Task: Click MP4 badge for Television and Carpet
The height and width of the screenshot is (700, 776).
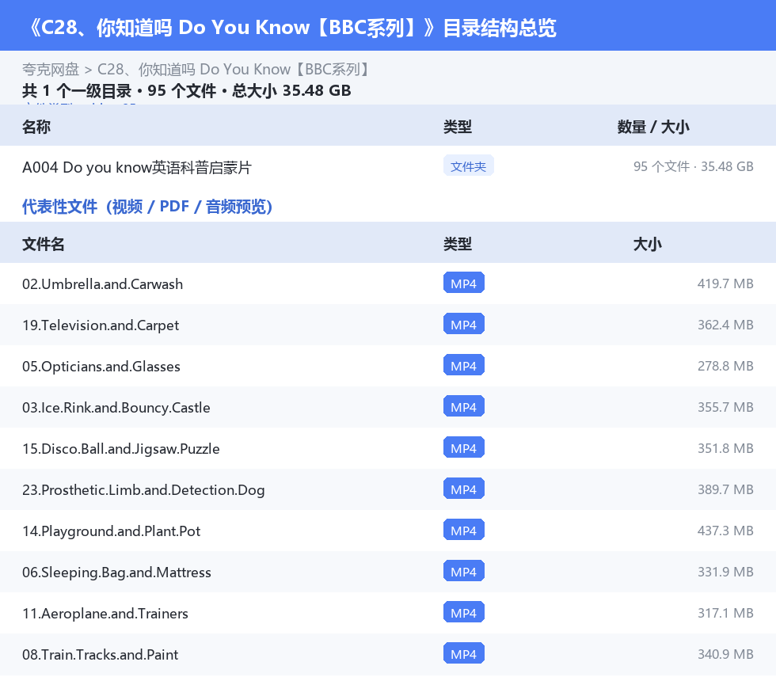Action: pyautogui.click(x=464, y=324)
